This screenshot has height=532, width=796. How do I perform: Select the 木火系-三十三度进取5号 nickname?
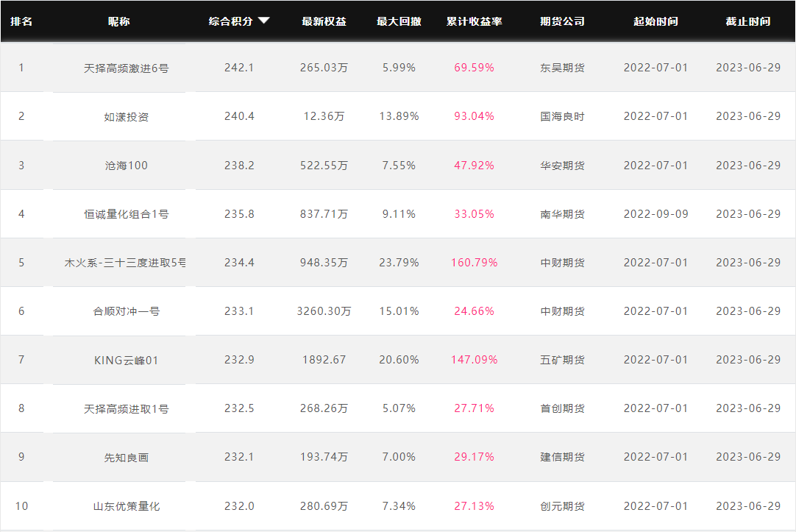pos(125,263)
